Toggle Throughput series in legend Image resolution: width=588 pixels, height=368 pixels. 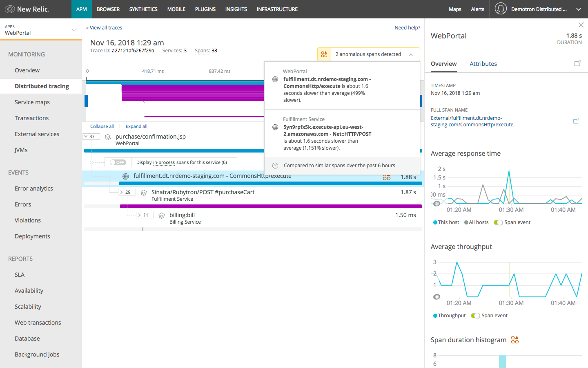click(449, 316)
